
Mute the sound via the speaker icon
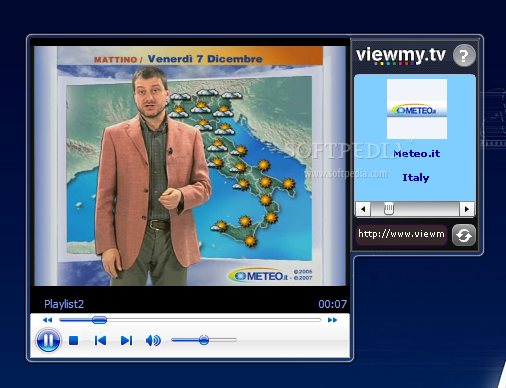click(x=153, y=340)
